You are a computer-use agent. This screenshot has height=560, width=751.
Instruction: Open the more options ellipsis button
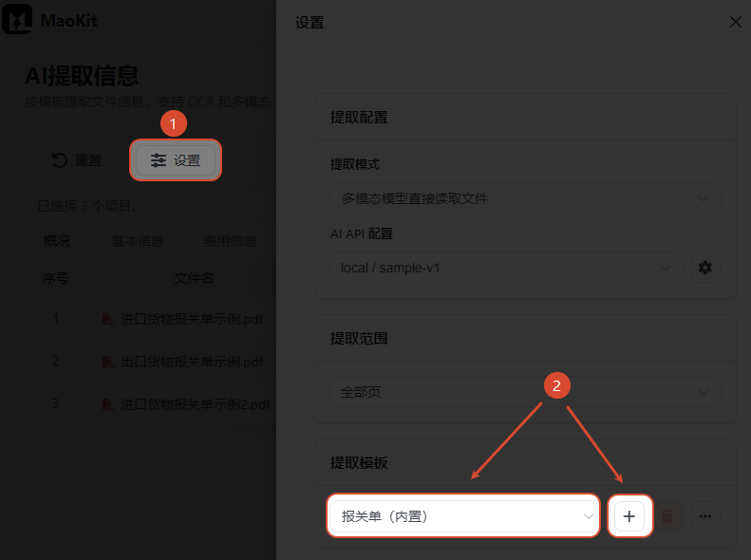click(705, 516)
